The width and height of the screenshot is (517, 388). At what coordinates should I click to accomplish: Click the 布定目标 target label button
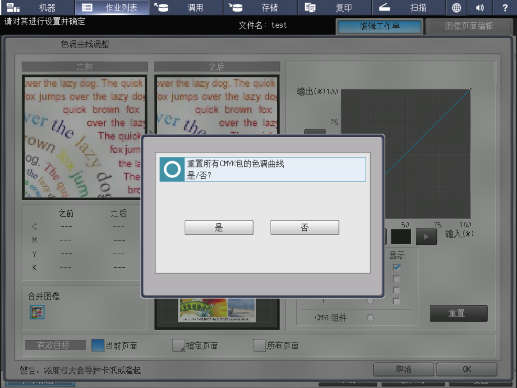[x=55, y=345]
